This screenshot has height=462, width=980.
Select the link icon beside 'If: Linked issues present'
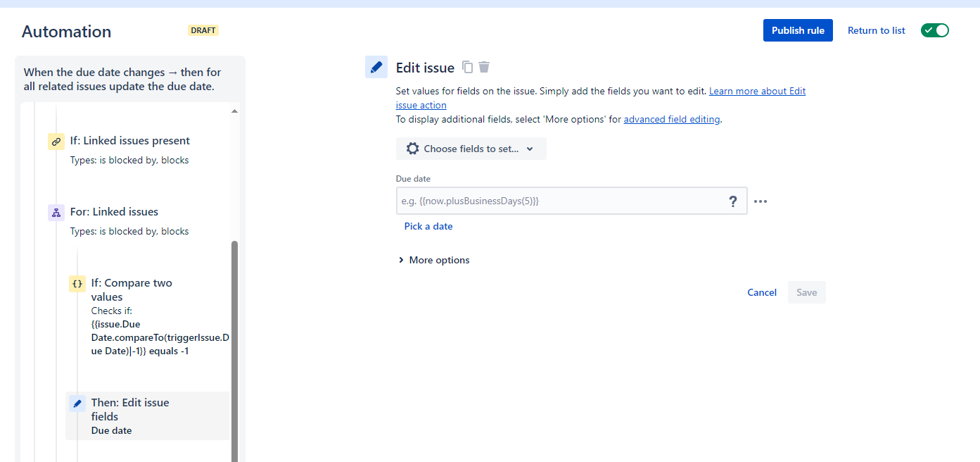point(56,141)
